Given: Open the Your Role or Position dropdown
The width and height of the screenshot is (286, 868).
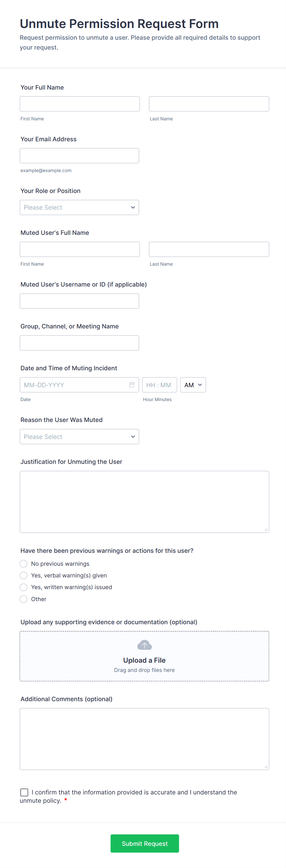Looking at the screenshot, I should [x=79, y=207].
